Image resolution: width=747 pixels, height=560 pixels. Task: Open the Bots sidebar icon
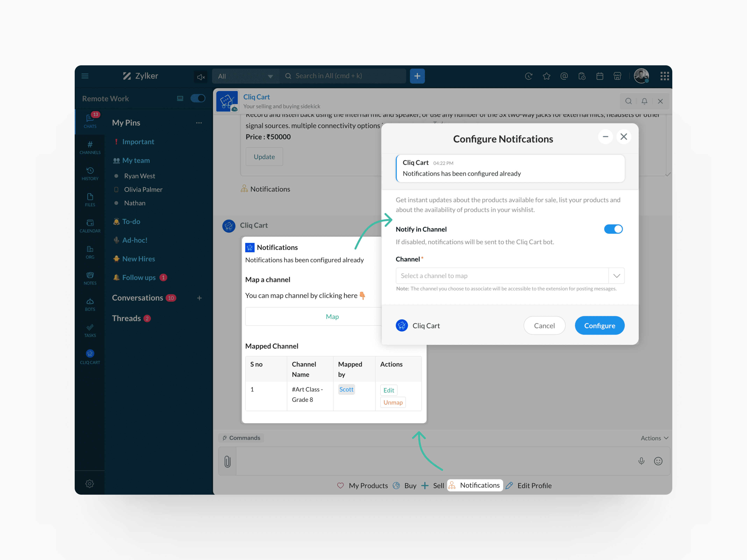tap(90, 304)
